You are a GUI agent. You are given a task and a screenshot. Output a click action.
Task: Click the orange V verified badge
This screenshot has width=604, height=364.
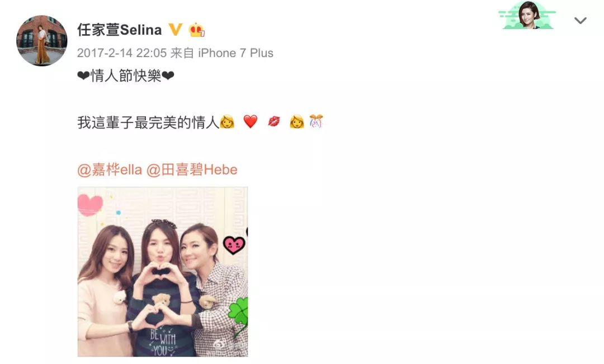(175, 29)
